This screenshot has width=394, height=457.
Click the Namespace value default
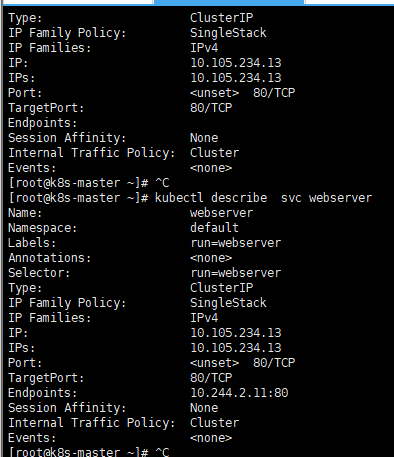(x=214, y=228)
